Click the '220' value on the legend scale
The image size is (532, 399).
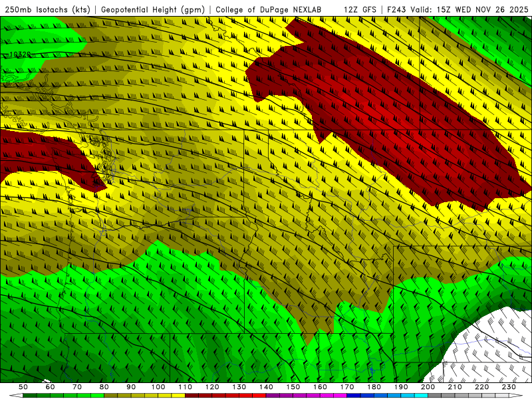click(482, 387)
